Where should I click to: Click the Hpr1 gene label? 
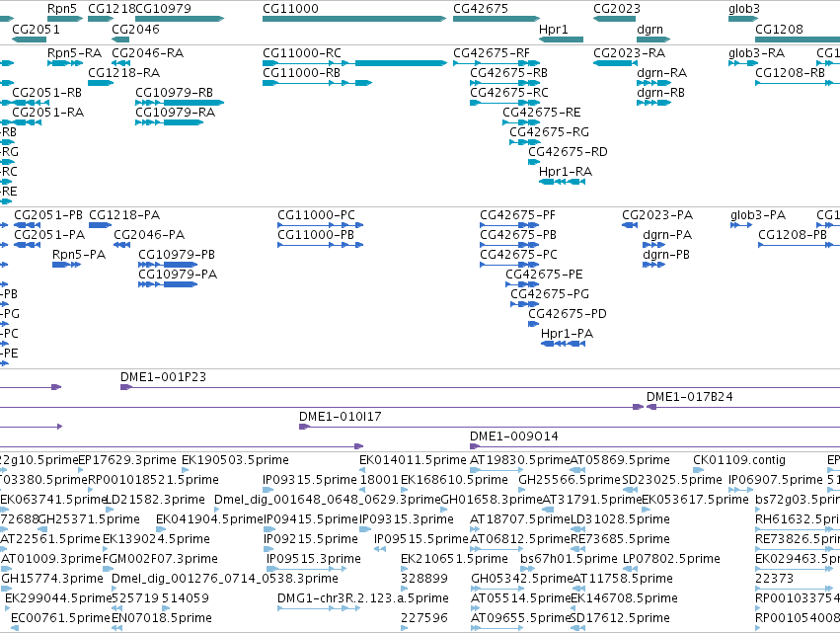click(x=554, y=29)
